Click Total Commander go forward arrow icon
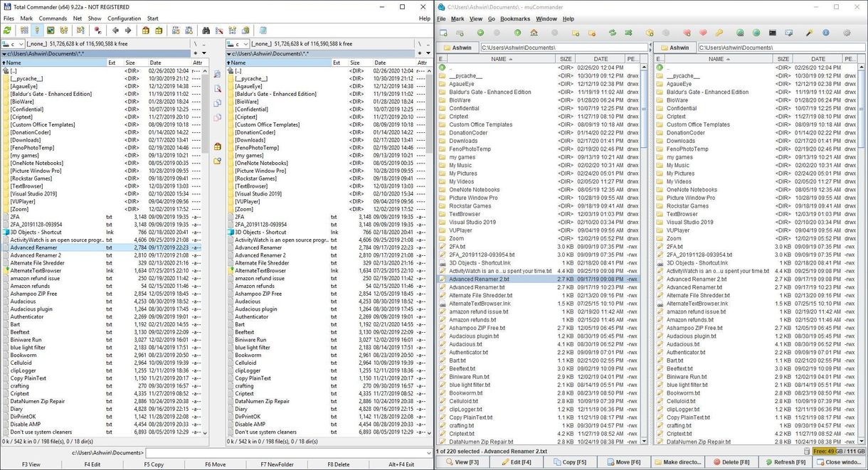Screen dimensions: 868x470 click(128, 31)
